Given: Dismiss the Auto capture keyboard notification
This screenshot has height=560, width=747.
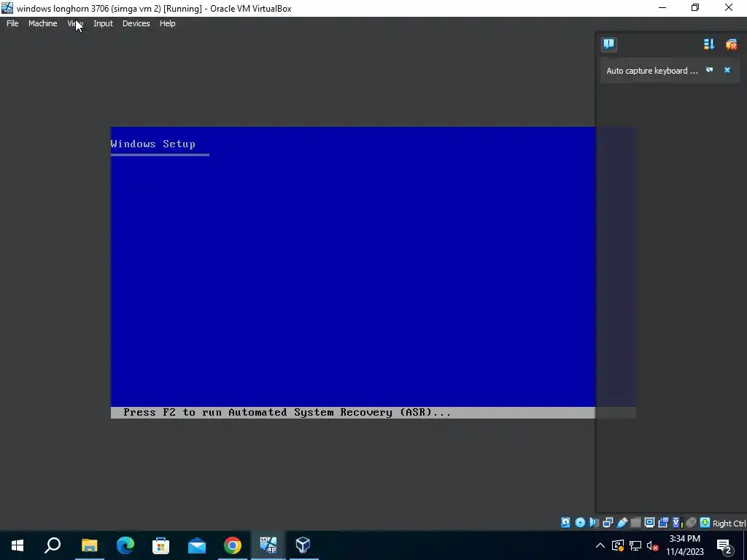Looking at the screenshot, I should [x=727, y=70].
